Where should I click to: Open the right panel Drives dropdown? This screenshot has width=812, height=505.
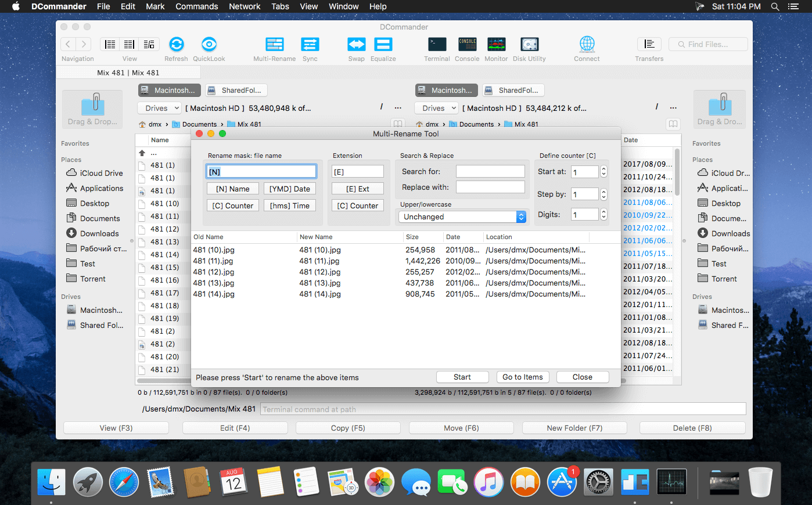[436, 108]
